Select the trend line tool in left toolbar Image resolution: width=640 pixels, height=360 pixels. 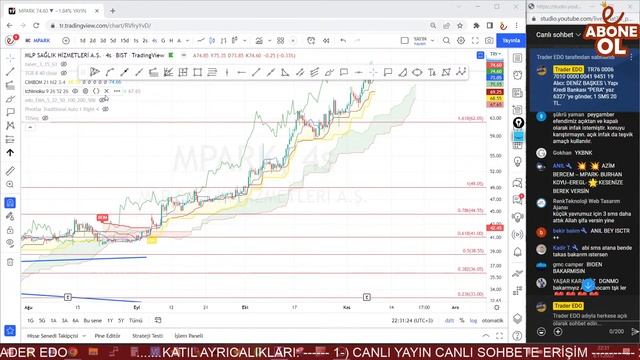[x=10, y=72]
